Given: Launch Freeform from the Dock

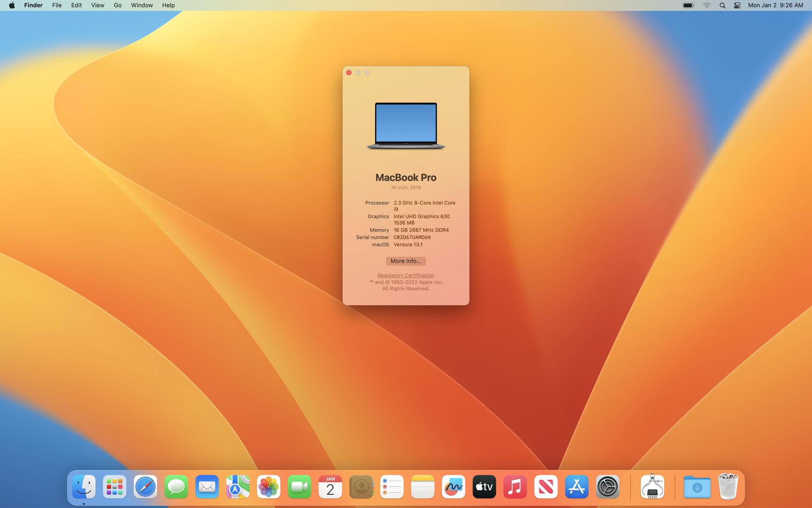Looking at the screenshot, I should 453,487.
